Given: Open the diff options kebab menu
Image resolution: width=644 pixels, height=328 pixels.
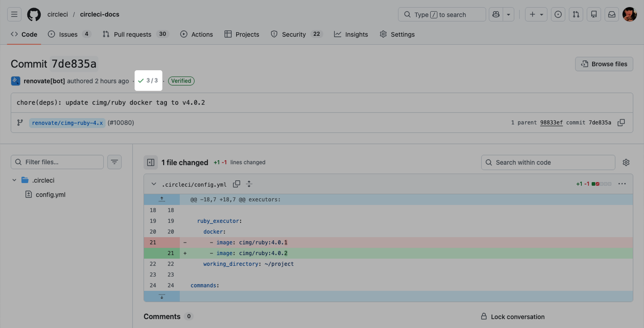Looking at the screenshot, I should point(622,183).
